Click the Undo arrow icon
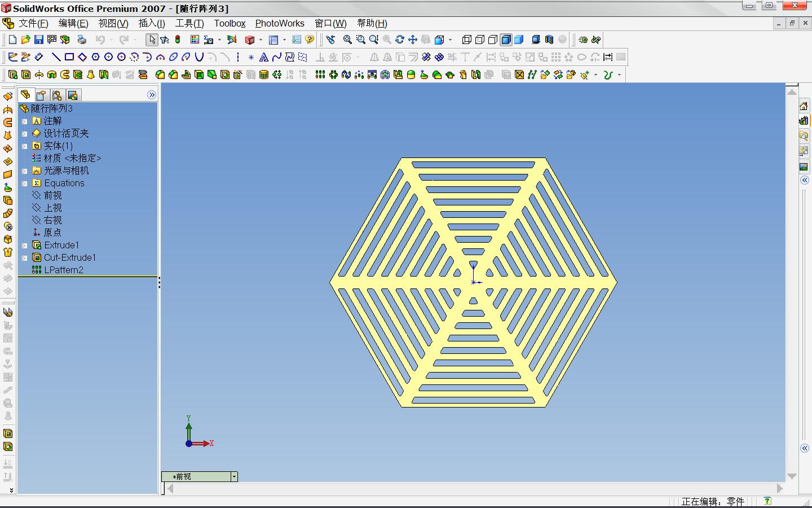The width and height of the screenshot is (812, 508). 100,40
